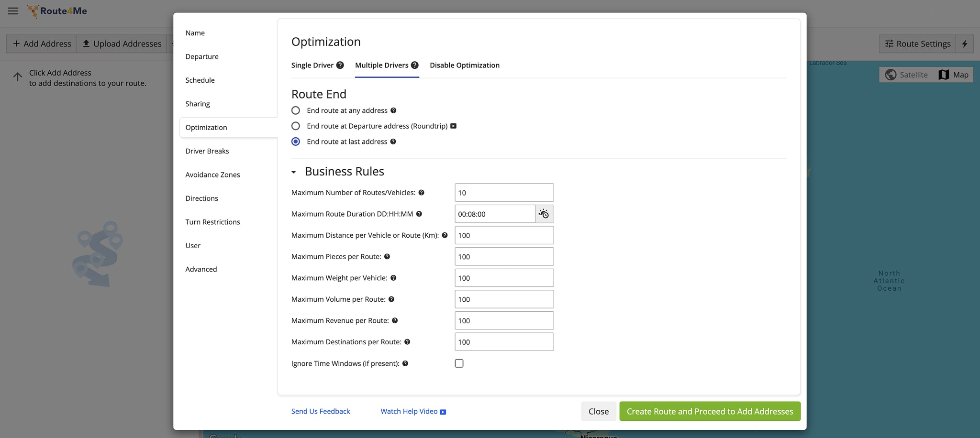This screenshot has width=980, height=438.
Task: Click the lightning bolt icon beside Route Settings
Action: tap(965, 44)
